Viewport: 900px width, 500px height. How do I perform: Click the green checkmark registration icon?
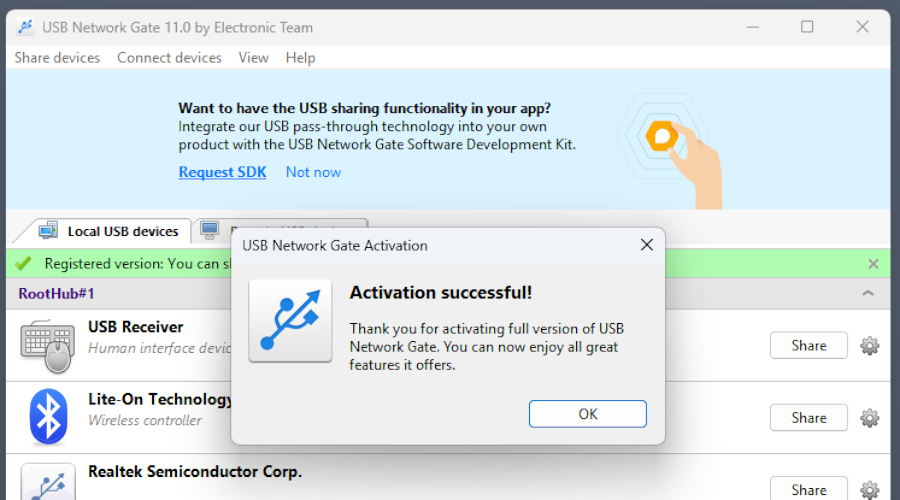point(24,263)
